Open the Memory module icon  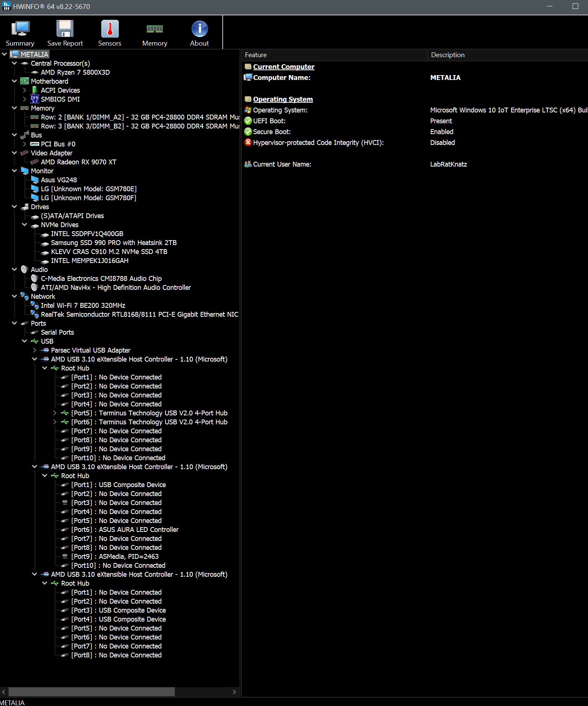[155, 29]
